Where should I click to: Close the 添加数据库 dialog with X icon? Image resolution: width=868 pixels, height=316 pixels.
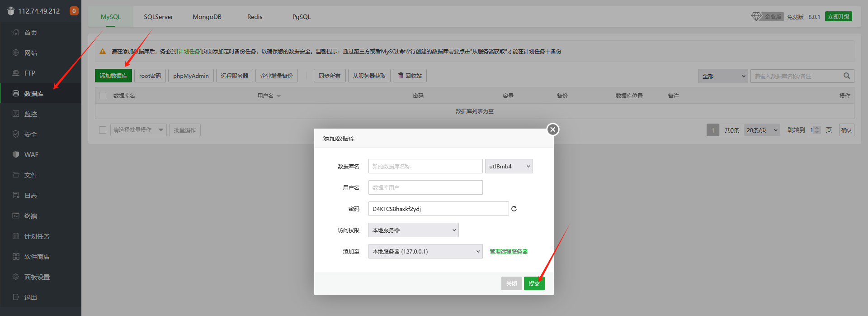click(553, 129)
